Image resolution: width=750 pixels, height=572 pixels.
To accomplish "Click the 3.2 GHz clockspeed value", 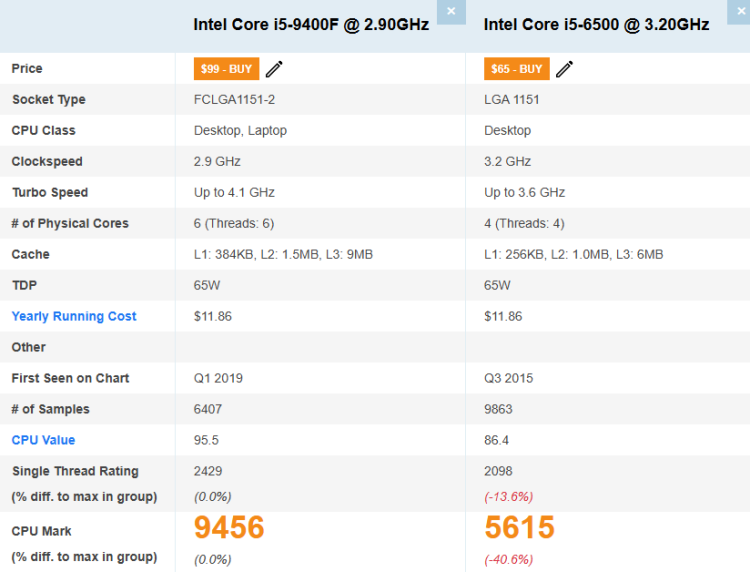I will pyautogui.click(x=507, y=162).
